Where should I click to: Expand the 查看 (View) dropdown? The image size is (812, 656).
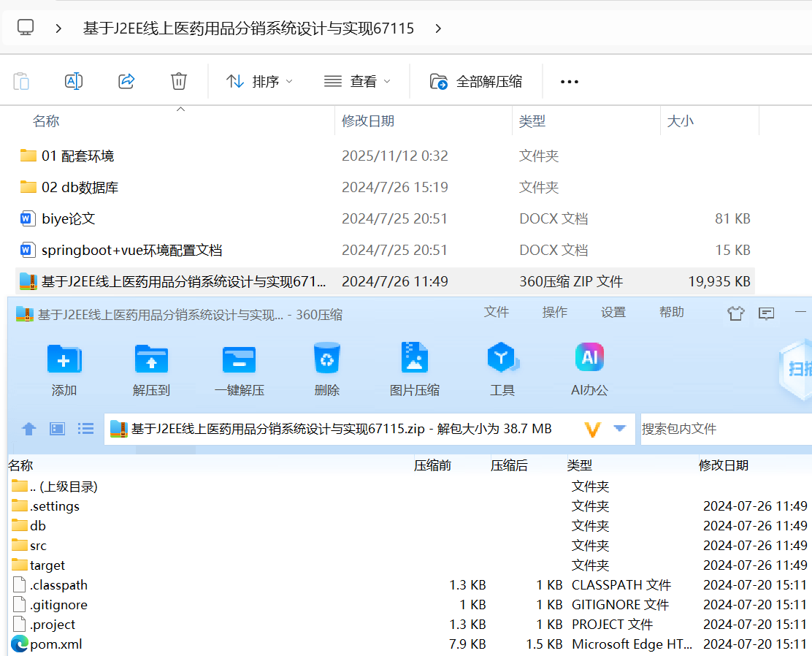[x=357, y=81]
